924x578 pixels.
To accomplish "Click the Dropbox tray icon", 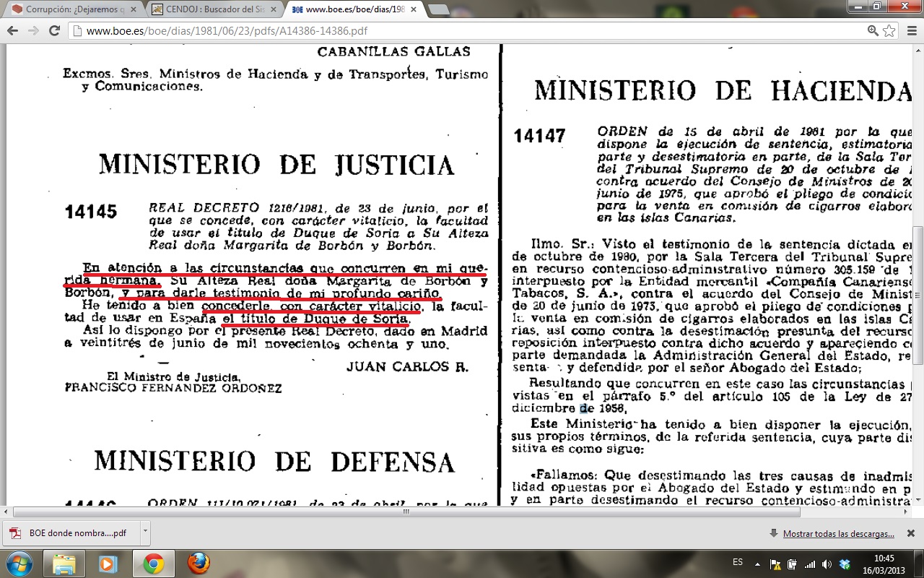I will (x=845, y=564).
